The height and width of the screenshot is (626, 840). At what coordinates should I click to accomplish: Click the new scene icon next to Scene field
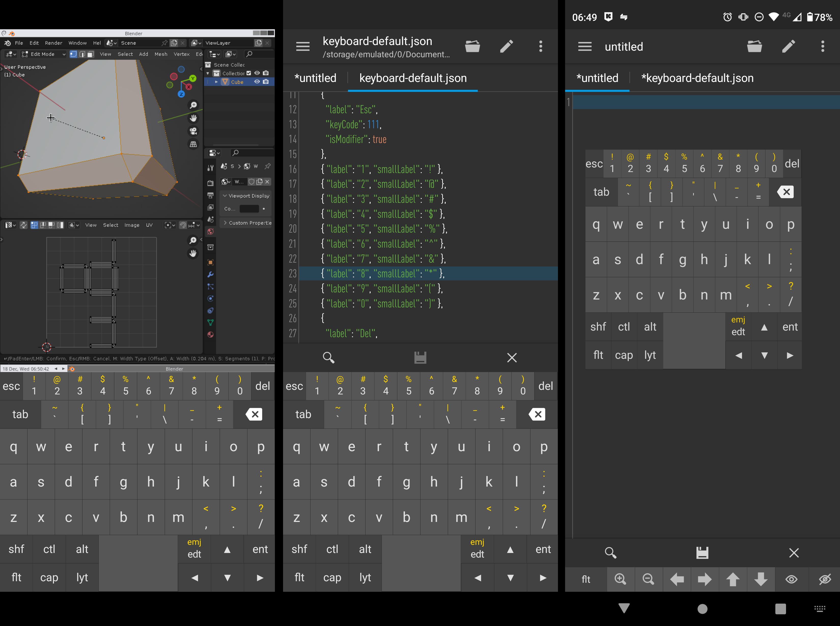[x=174, y=43]
